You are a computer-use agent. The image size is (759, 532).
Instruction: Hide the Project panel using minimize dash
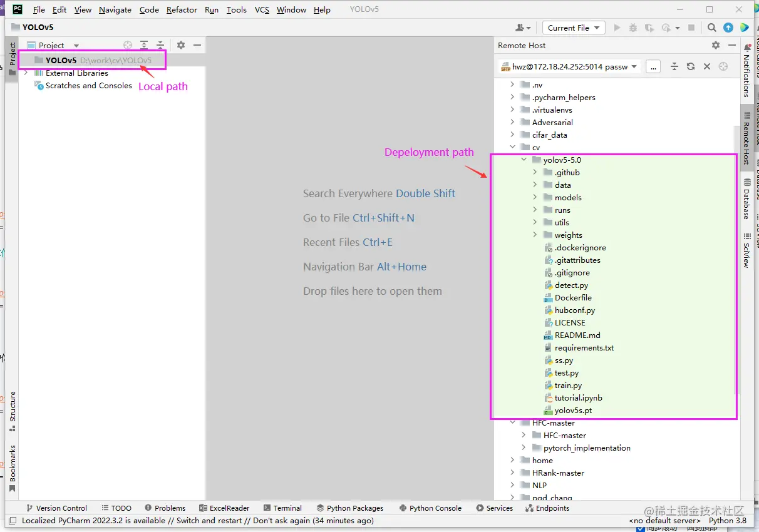tap(197, 45)
